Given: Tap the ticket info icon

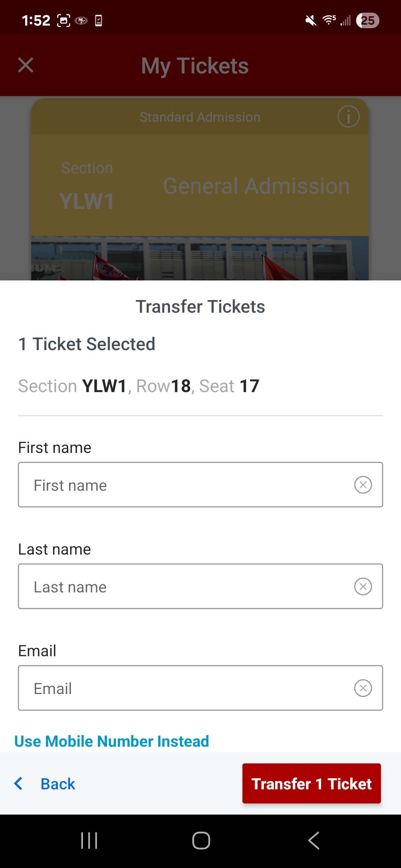Looking at the screenshot, I should tap(348, 116).
